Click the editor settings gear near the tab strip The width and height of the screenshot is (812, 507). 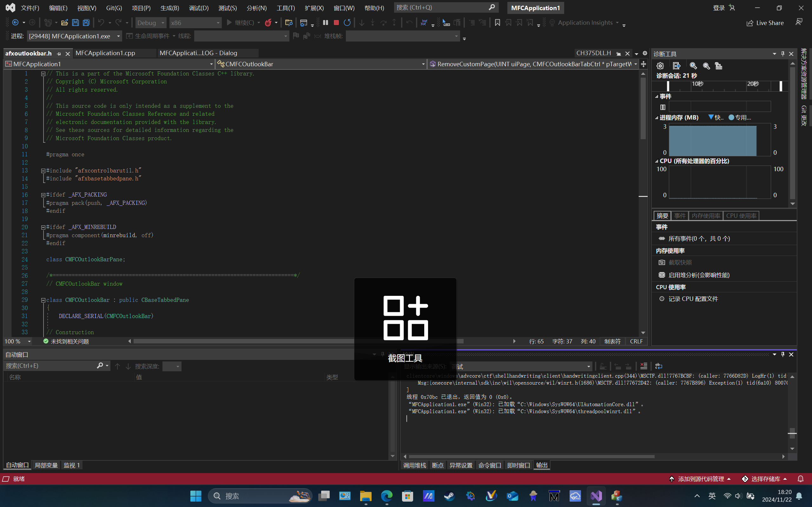(644, 53)
